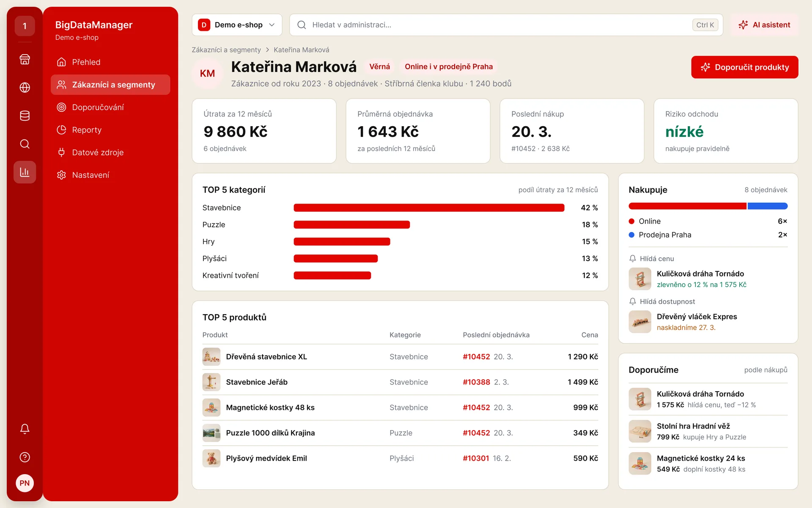This screenshot has width=812, height=508.
Task: Click the PN user avatar
Action: [x=25, y=483]
